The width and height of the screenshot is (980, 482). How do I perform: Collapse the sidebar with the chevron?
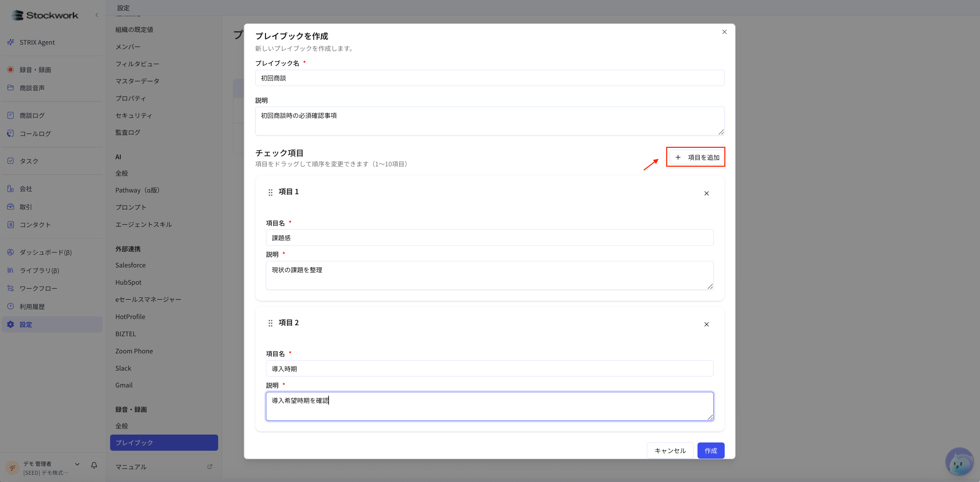[x=97, y=15]
